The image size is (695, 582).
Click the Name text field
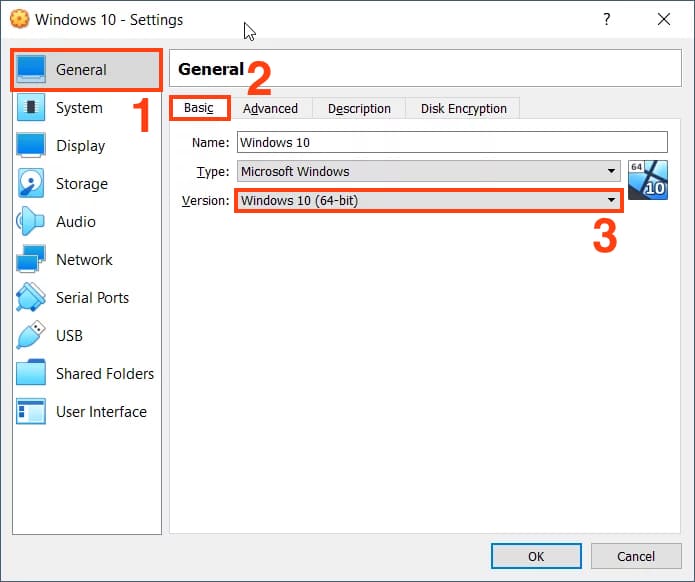pos(451,143)
